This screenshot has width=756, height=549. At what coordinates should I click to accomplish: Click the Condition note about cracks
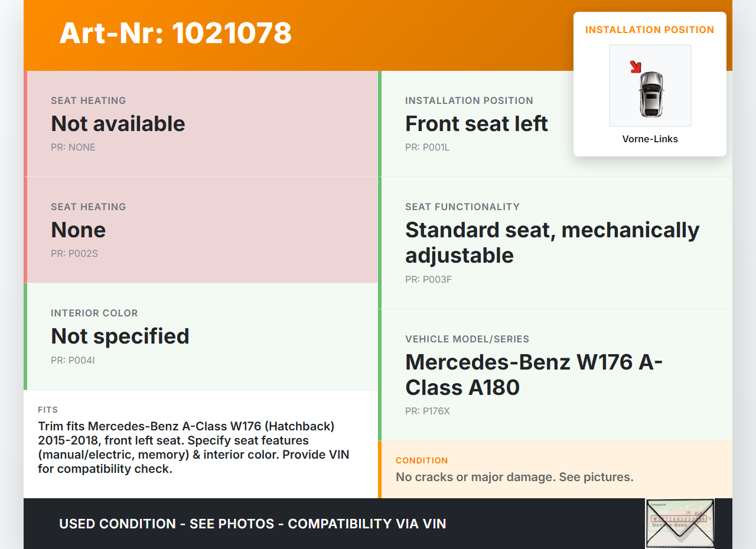pos(514,477)
